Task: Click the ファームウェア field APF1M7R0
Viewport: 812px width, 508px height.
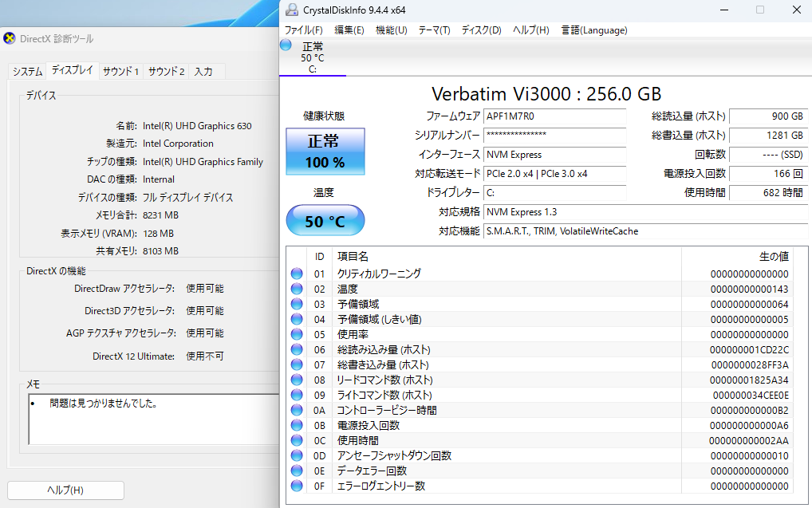Action: coord(554,116)
